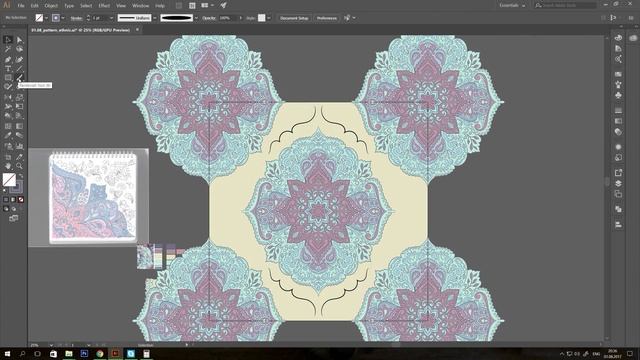Click the Style swatch in control bar
This screenshot has width=640, height=360.
262,18
